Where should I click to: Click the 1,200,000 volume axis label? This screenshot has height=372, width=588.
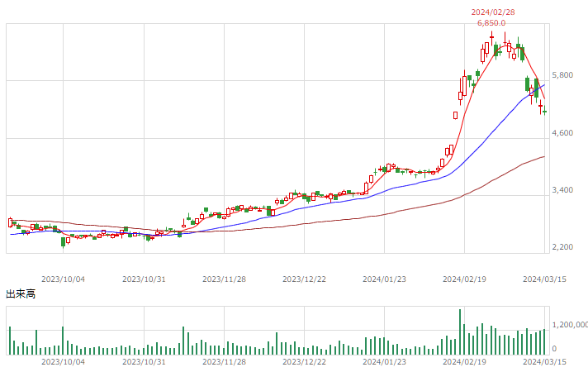tap(570, 325)
